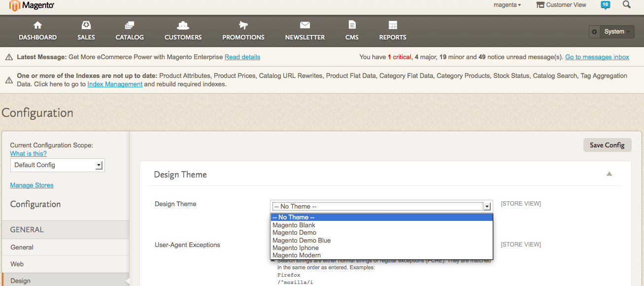
Task: Open the Customers icon in navigation
Action: point(183,26)
